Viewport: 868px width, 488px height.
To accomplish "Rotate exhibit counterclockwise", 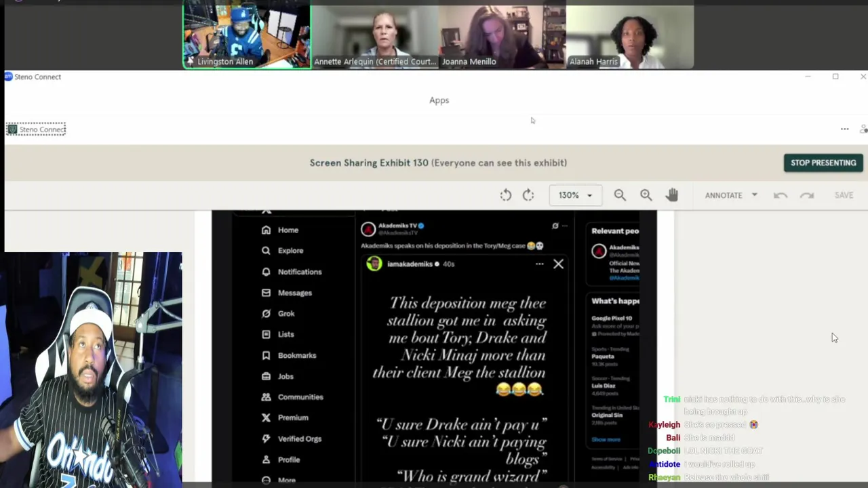I will (506, 195).
